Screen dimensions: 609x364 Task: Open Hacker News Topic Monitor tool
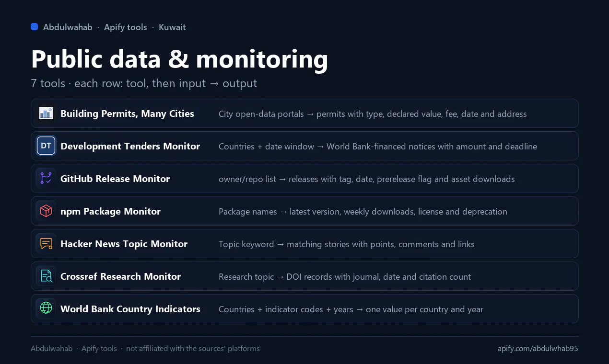tap(304, 244)
